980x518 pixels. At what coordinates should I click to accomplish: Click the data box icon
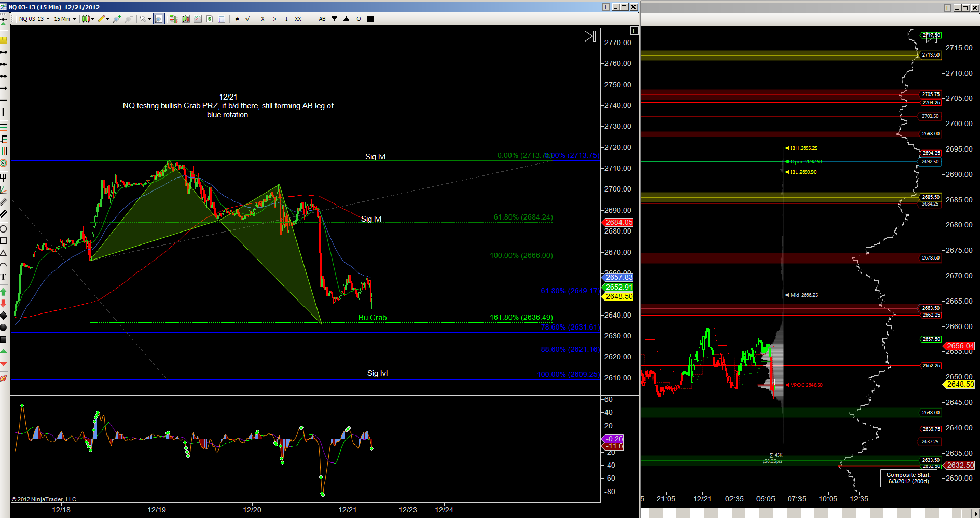(222, 19)
